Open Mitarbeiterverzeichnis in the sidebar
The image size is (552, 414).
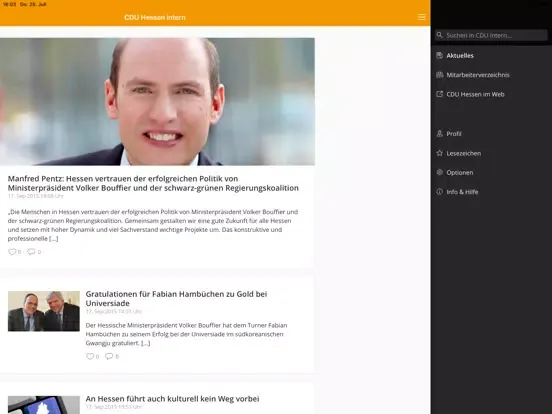point(478,75)
